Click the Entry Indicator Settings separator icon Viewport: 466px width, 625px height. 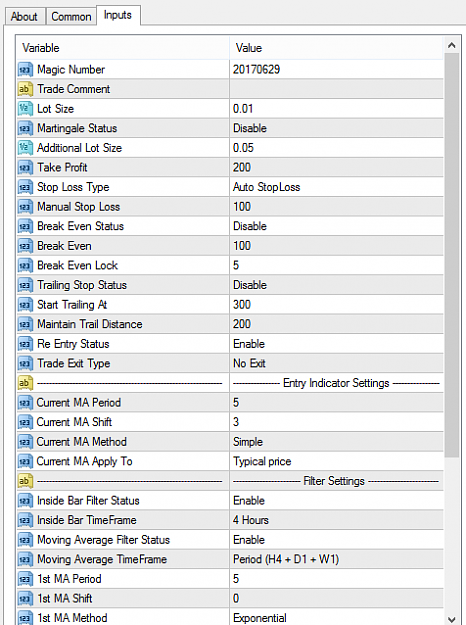point(25,383)
